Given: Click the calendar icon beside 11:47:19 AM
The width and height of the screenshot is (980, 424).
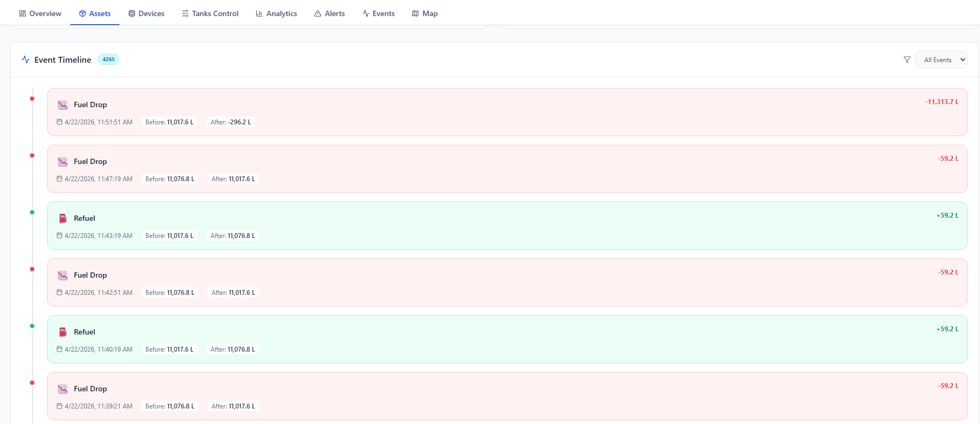Looking at the screenshot, I should click(x=59, y=179).
